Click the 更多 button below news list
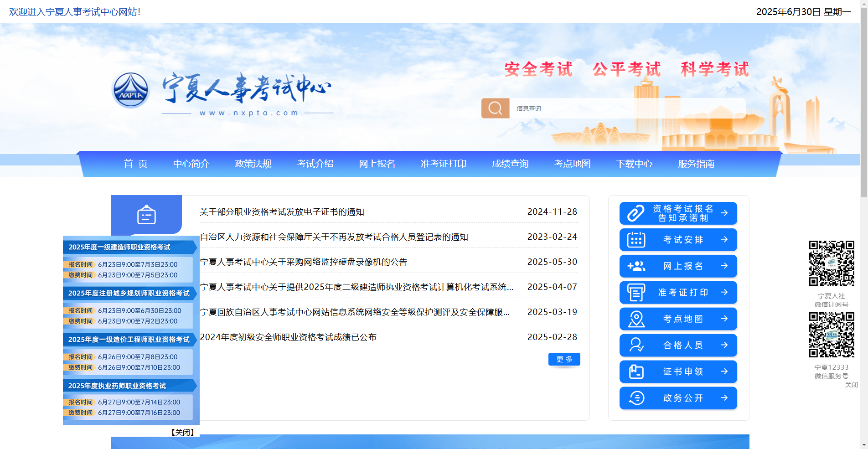This screenshot has height=449, width=868. pyautogui.click(x=564, y=359)
